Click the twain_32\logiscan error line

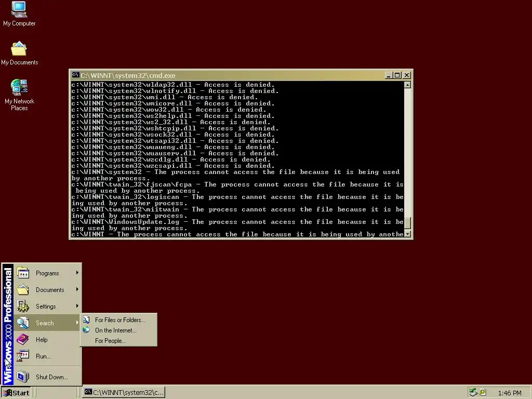pyautogui.click(x=237, y=200)
